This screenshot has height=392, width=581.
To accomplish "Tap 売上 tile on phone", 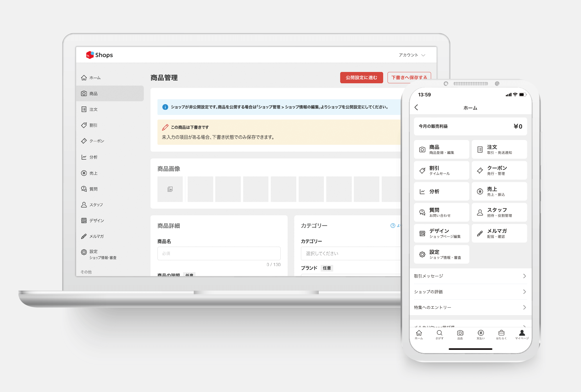I will coord(499,192).
